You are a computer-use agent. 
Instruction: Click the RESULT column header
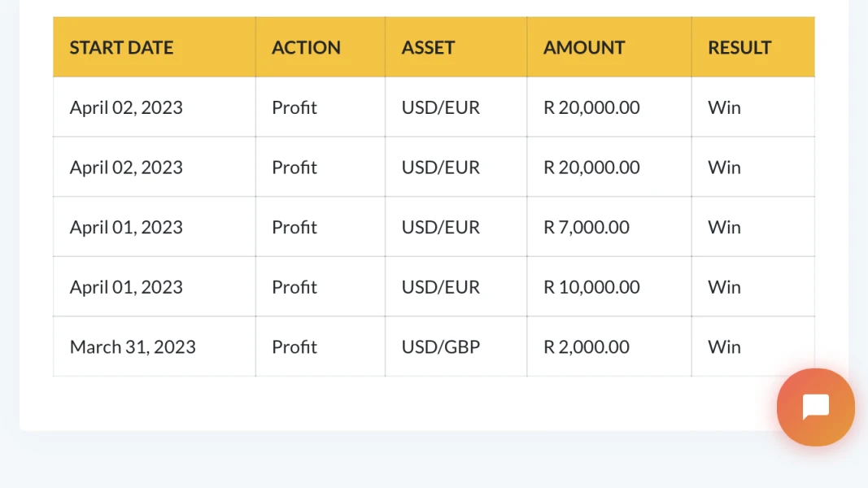[739, 47]
